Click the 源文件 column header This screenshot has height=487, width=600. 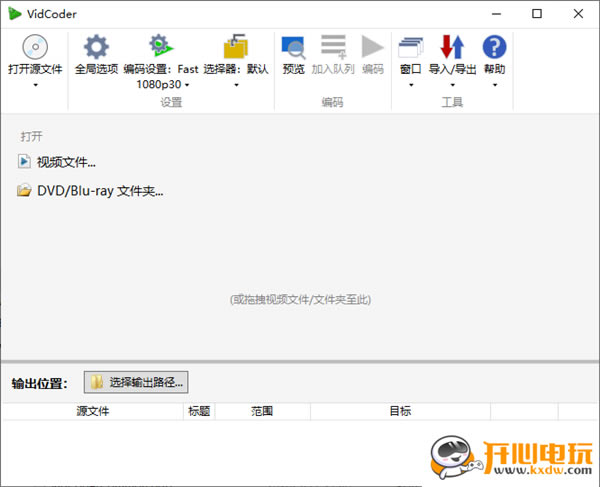pos(93,411)
